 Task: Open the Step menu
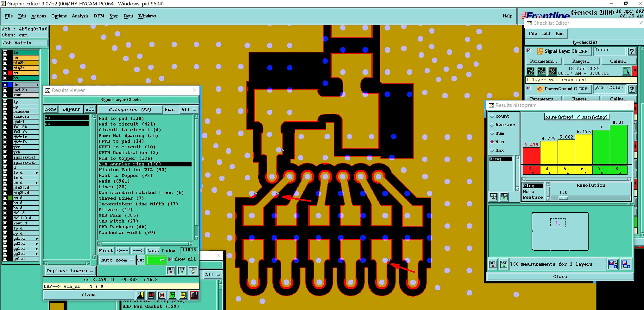click(x=114, y=16)
